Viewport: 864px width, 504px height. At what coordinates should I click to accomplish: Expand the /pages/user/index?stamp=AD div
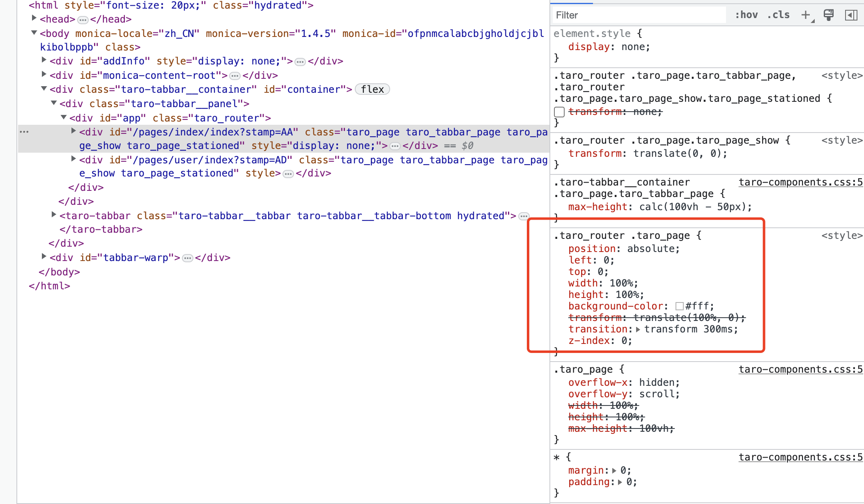point(73,158)
